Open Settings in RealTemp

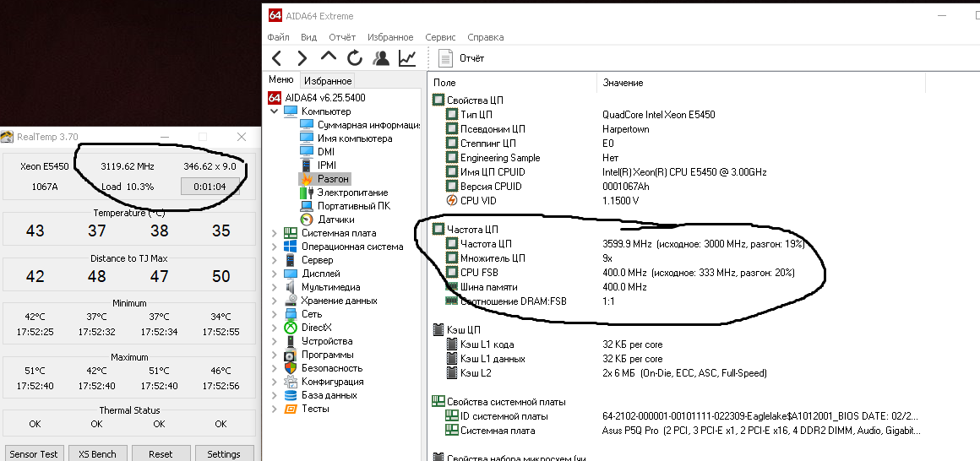click(224, 454)
